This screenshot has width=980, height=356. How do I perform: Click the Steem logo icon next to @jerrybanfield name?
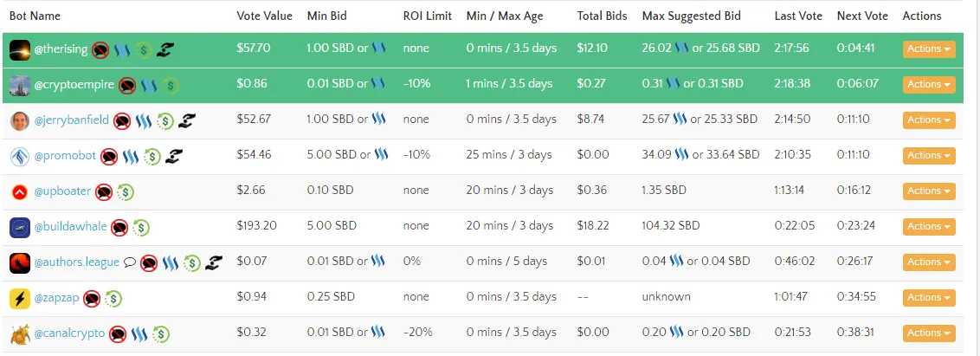coord(144,120)
